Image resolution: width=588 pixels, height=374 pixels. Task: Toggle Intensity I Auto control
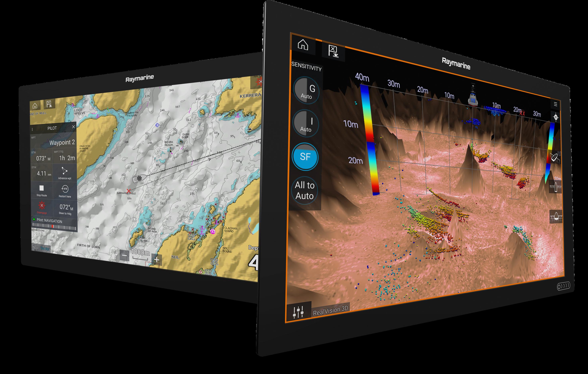305,124
